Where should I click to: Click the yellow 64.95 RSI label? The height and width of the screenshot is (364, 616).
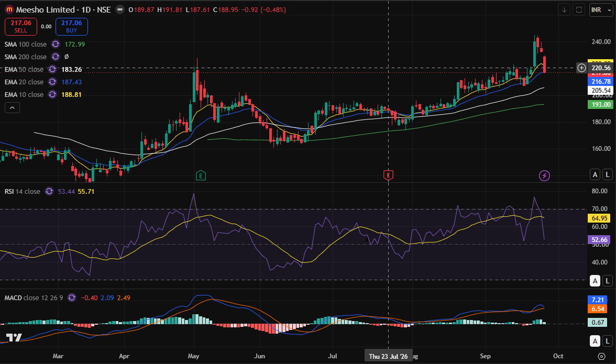599,218
